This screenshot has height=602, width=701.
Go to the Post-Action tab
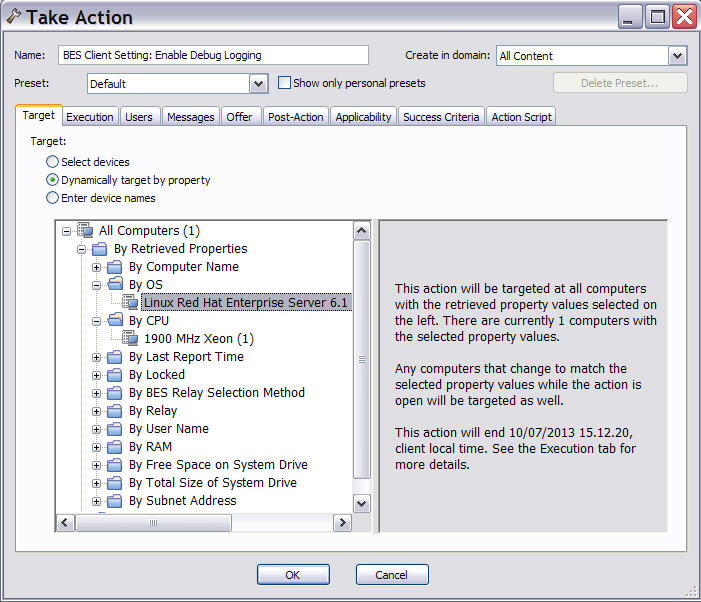pos(296,117)
